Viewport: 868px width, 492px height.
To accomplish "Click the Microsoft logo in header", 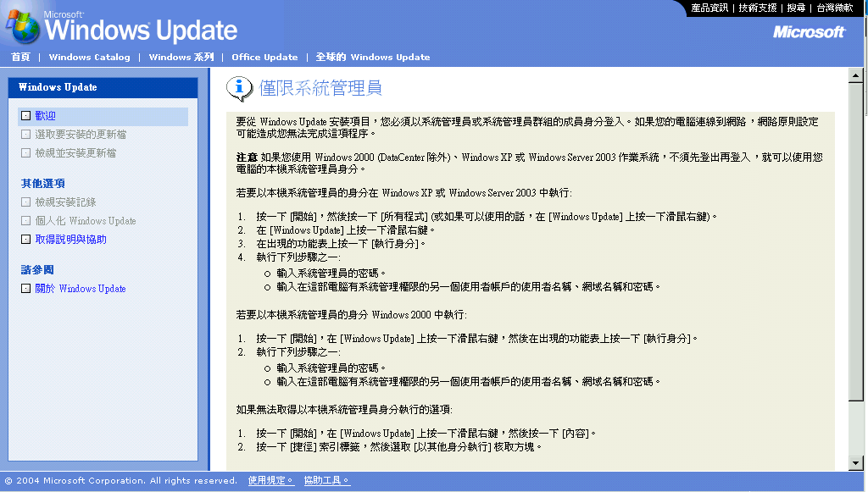I will (809, 32).
